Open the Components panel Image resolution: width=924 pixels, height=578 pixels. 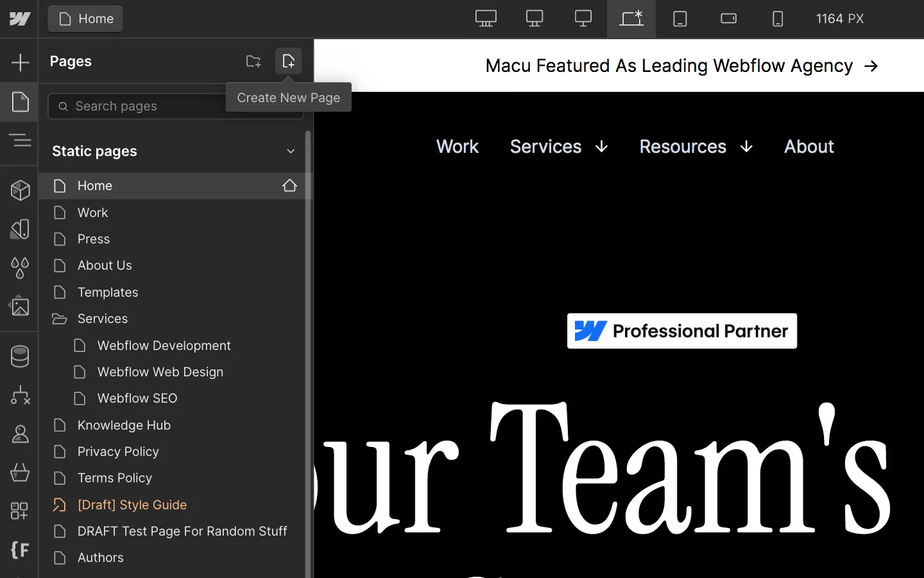[x=20, y=190]
